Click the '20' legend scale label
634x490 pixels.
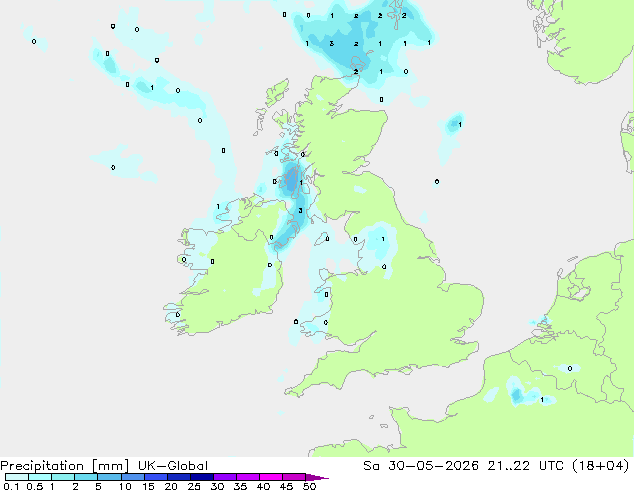[x=171, y=486]
